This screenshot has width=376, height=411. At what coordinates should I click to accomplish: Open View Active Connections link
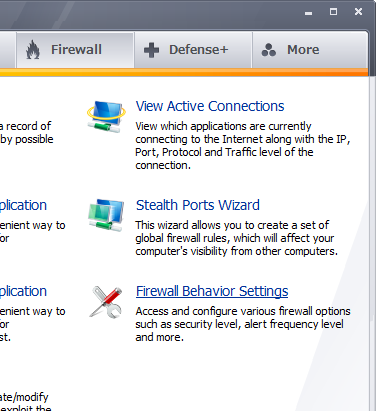pos(210,106)
